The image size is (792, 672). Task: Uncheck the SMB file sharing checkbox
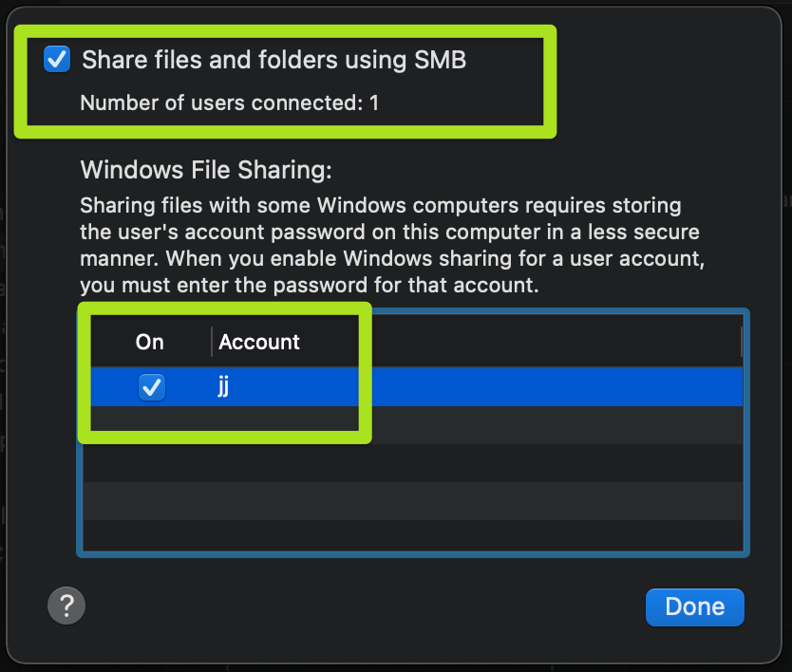[x=57, y=59]
